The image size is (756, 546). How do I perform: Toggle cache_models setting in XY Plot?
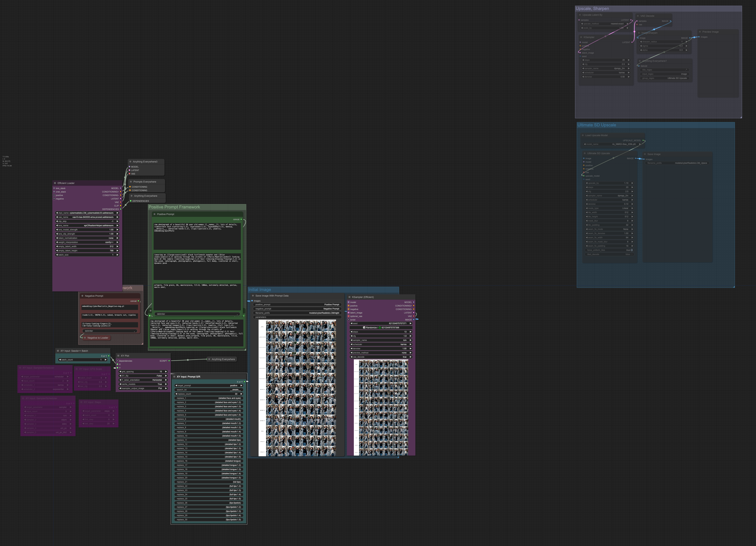[x=143, y=384]
